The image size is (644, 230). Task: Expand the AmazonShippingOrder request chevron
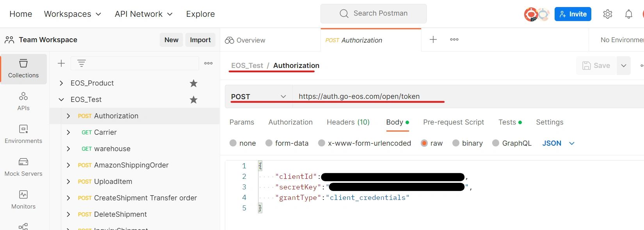[x=68, y=165]
